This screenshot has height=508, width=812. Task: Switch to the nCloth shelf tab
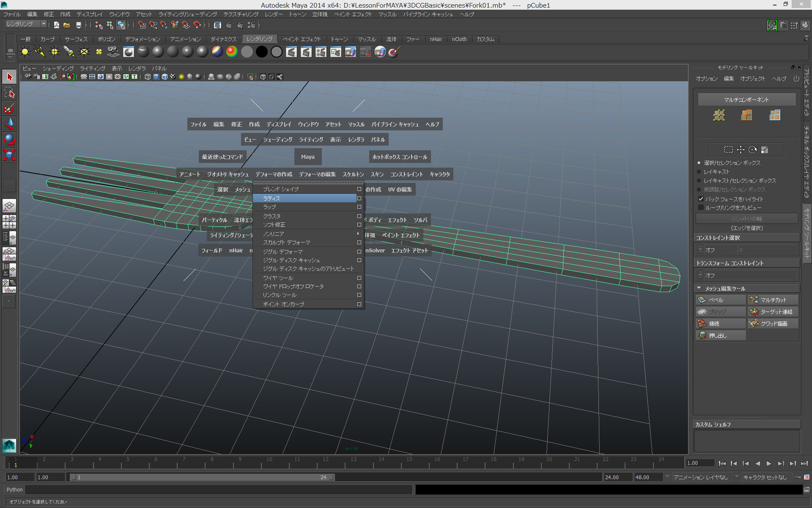tap(459, 39)
